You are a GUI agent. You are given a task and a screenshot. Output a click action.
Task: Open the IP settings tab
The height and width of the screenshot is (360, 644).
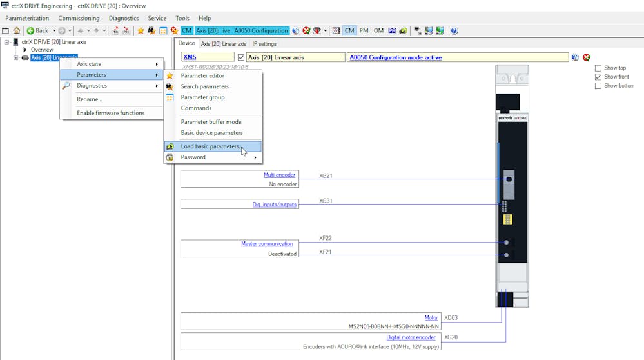[264, 44]
